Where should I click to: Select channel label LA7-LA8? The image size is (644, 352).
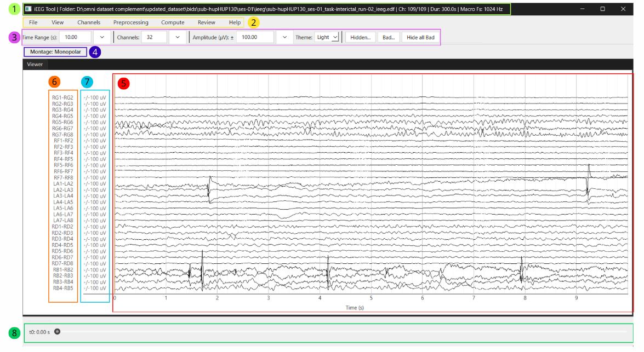coord(63,221)
